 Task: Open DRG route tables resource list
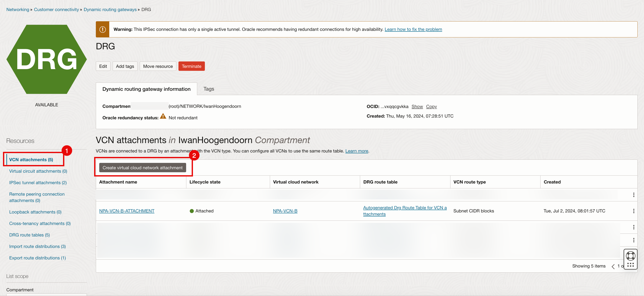(x=29, y=235)
